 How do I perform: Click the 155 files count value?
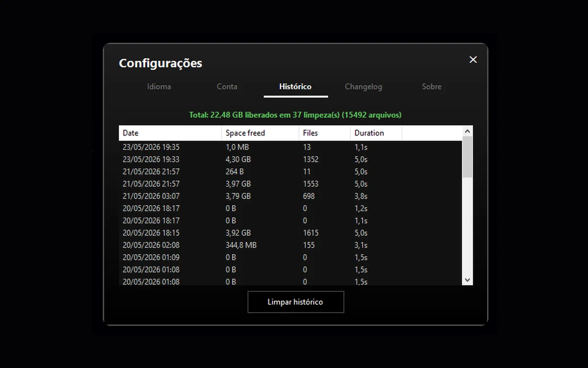pyautogui.click(x=309, y=245)
